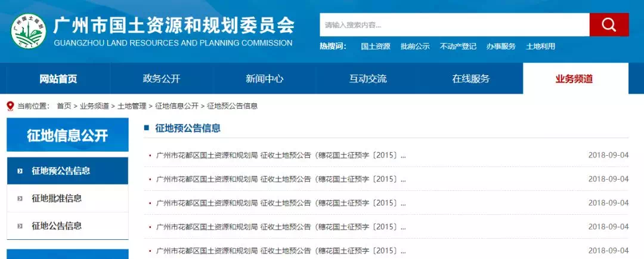Screen dimensions: 644x259
Task: Click the hot search term 国土资源
Action: click(x=376, y=47)
